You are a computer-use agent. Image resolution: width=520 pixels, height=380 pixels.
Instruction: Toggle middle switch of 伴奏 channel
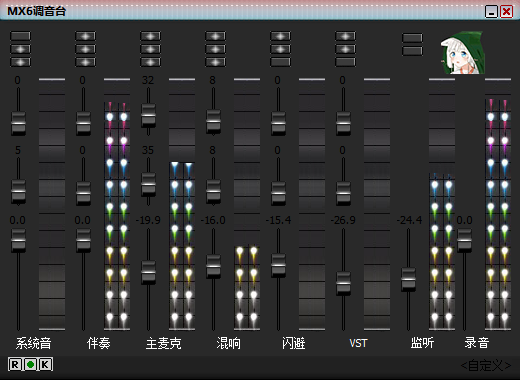[x=85, y=49]
